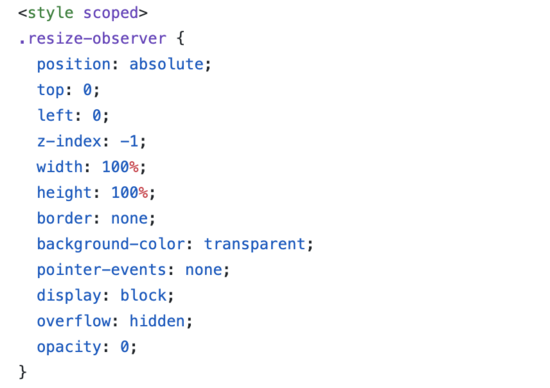Click the width 100% value

[x=120, y=167]
